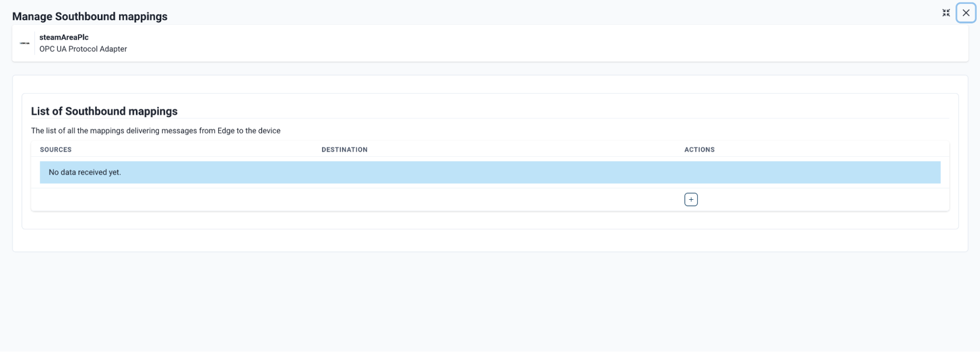Screen dimensions: 980x352
Task: Click the OPC UA Protocol Adapter label
Action: tap(83, 49)
